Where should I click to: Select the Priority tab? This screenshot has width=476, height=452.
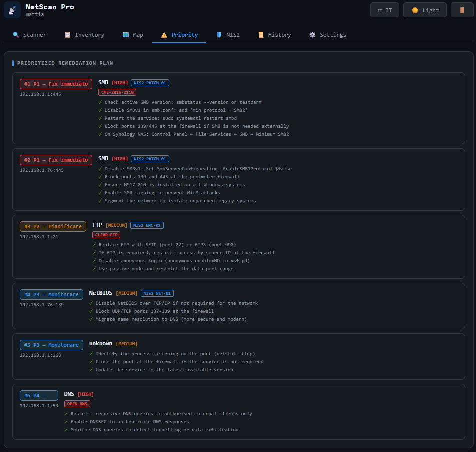179,35
